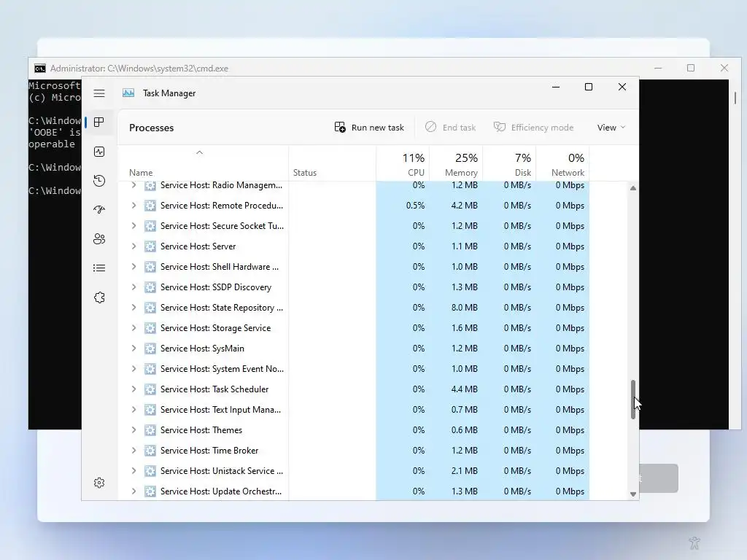The image size is (747, 560).
Task: Click the 0.6 MB memory value
Action: pyautogui.click(x=465, y=430)
